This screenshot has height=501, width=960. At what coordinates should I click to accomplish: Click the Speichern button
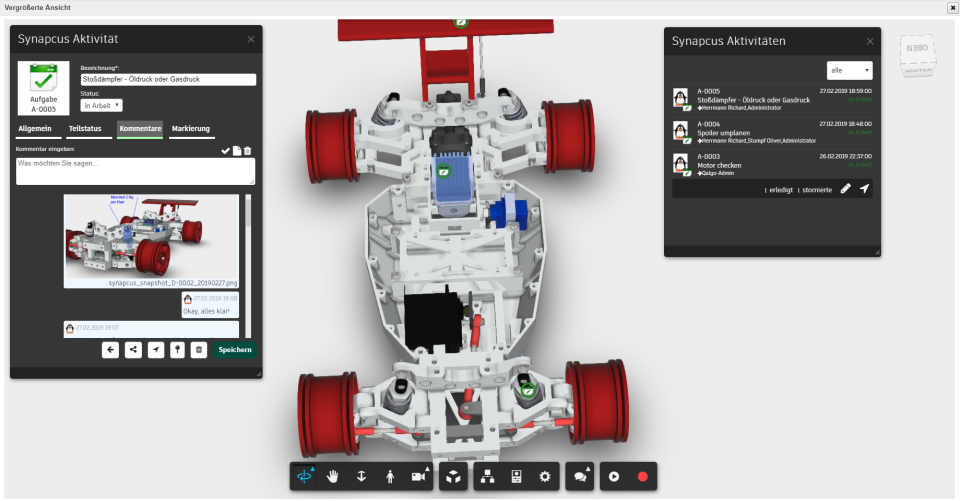coord(235,350)
